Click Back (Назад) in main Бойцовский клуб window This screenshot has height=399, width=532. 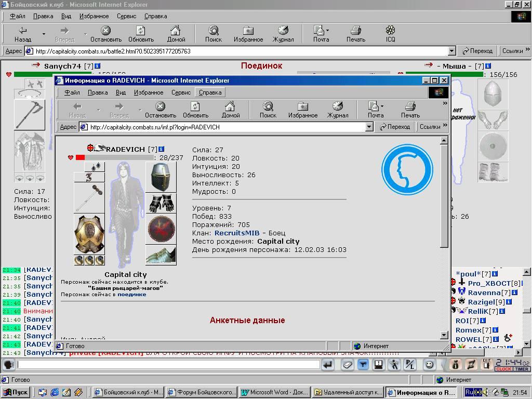tap(23, 34)
